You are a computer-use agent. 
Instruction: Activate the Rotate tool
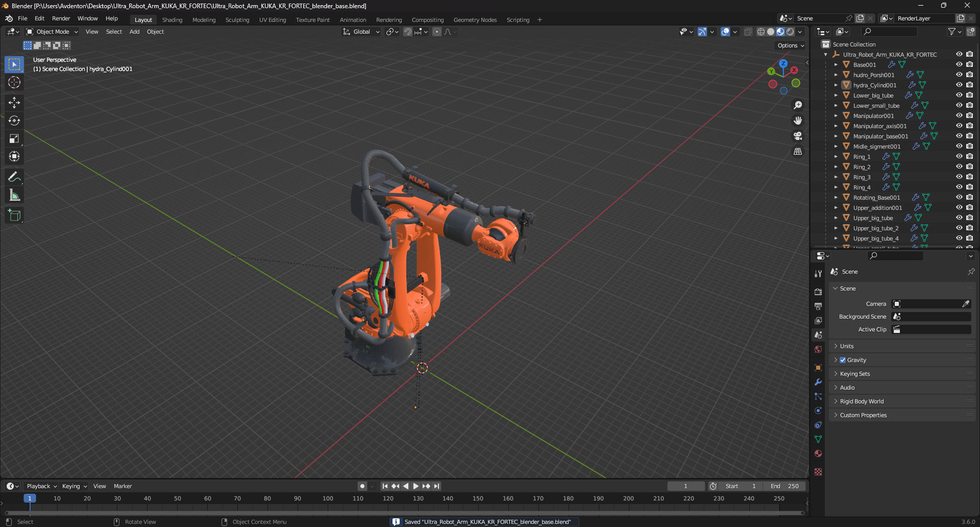pyautogui.click(x=14, y=121)
